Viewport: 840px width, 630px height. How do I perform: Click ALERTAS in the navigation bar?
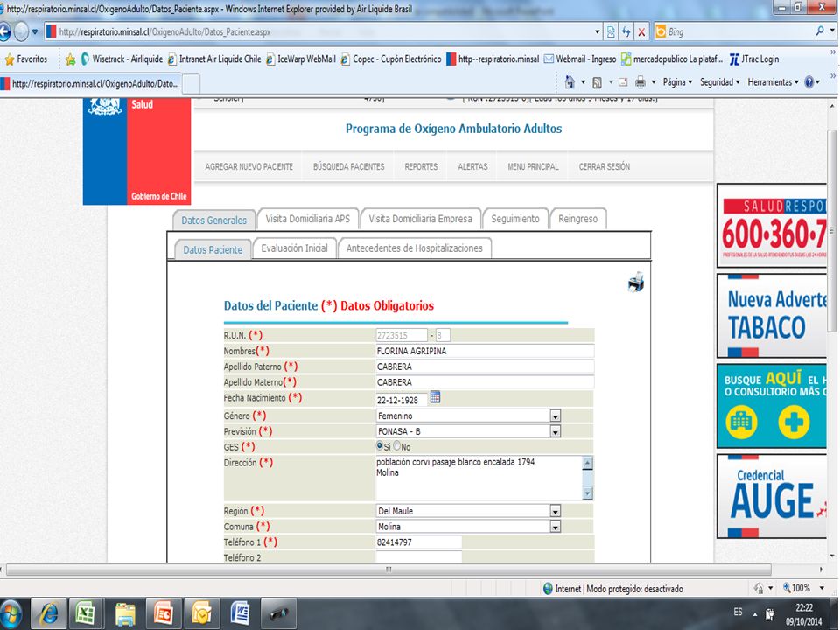pyautogui.click(x=472, y=166)
